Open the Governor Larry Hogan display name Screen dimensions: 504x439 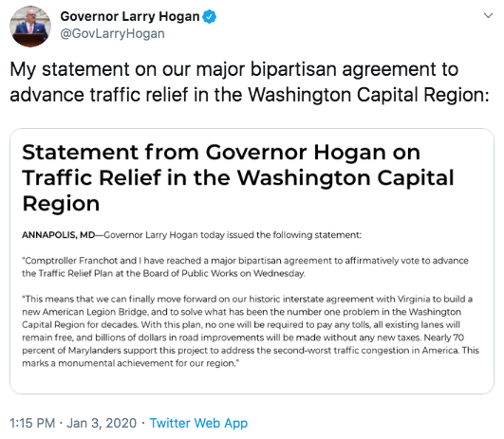[x=130, y=16]
